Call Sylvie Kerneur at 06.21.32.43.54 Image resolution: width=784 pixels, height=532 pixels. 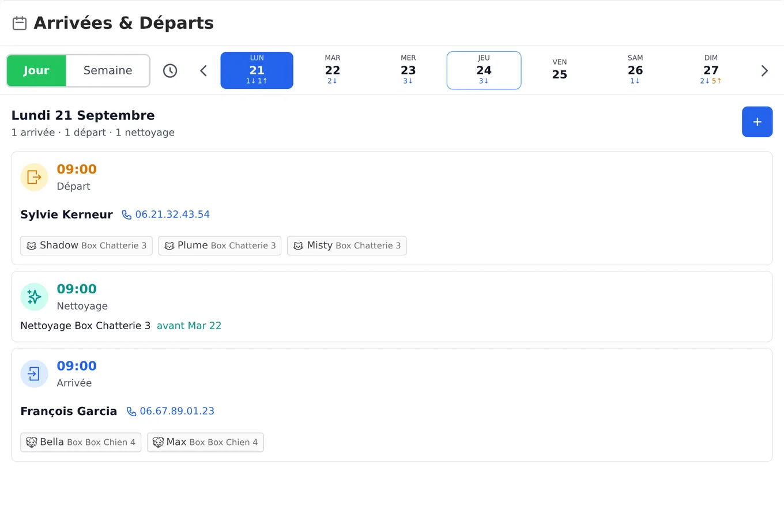pyautogui.click(x=166, y=214)
